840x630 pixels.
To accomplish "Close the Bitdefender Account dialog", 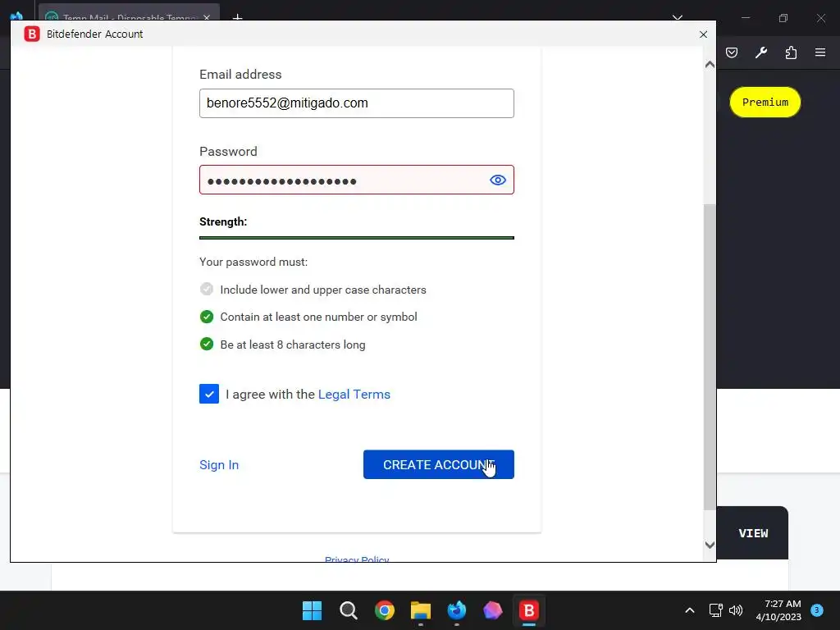I will coord(703,34).
